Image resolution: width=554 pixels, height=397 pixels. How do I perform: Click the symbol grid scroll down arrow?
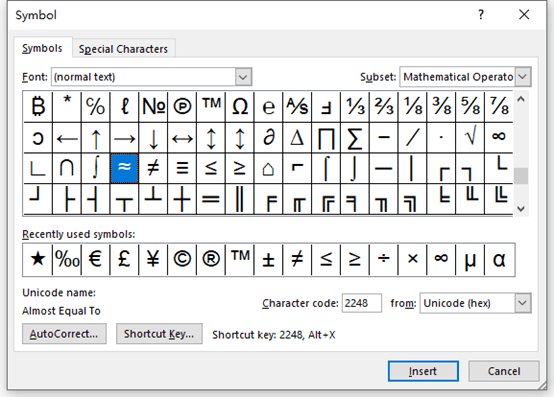tap(521, 209)
